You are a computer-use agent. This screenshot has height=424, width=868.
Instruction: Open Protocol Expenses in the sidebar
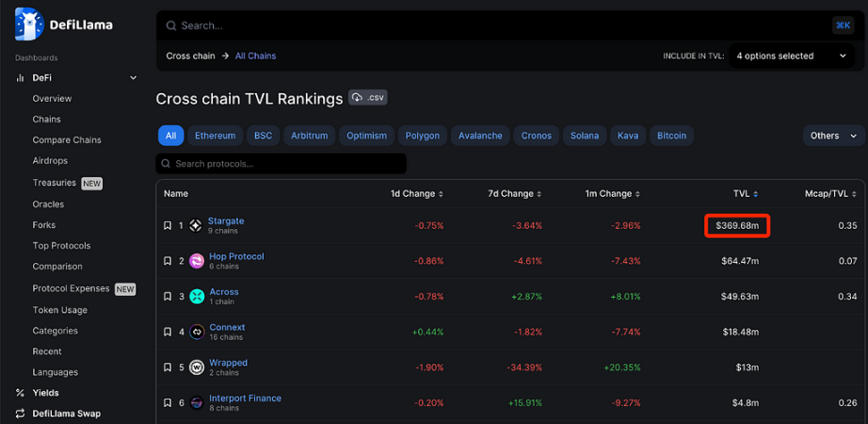click(71, 288)
